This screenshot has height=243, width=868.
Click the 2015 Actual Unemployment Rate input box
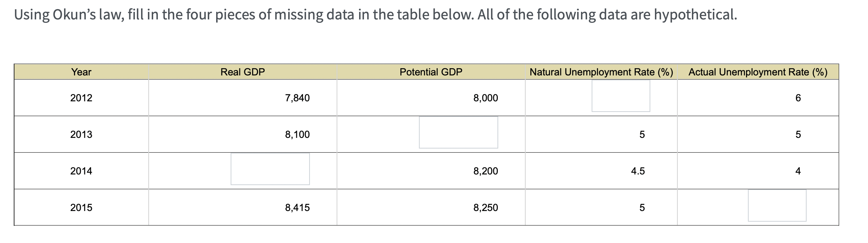(x=777, y=205)
